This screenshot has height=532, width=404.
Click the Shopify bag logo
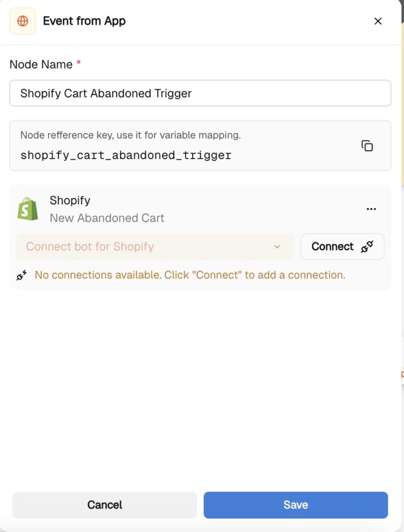(x=28, y=209)
